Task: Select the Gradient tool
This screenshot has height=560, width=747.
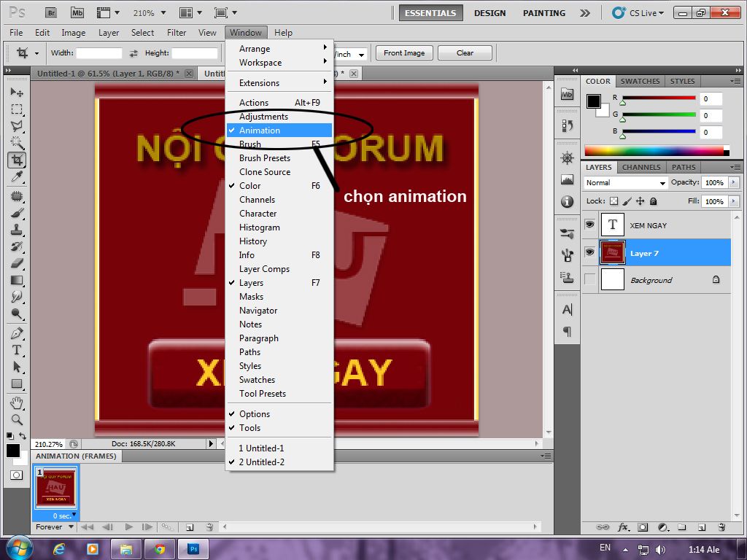Action: coord(17,280)
